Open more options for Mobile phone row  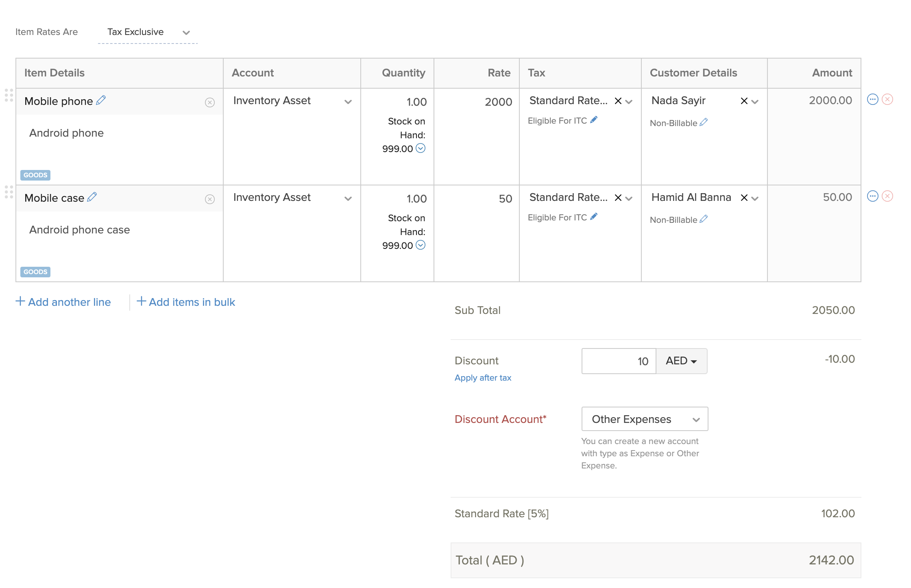point(873,100)
